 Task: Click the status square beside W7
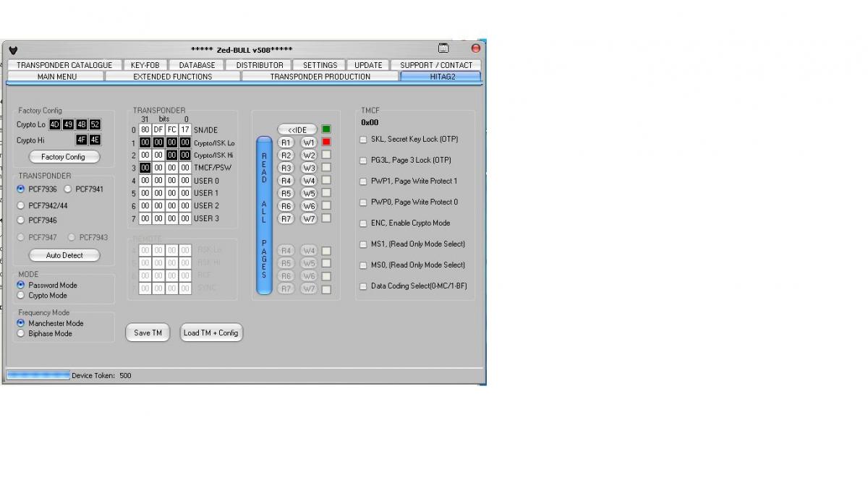326,218
